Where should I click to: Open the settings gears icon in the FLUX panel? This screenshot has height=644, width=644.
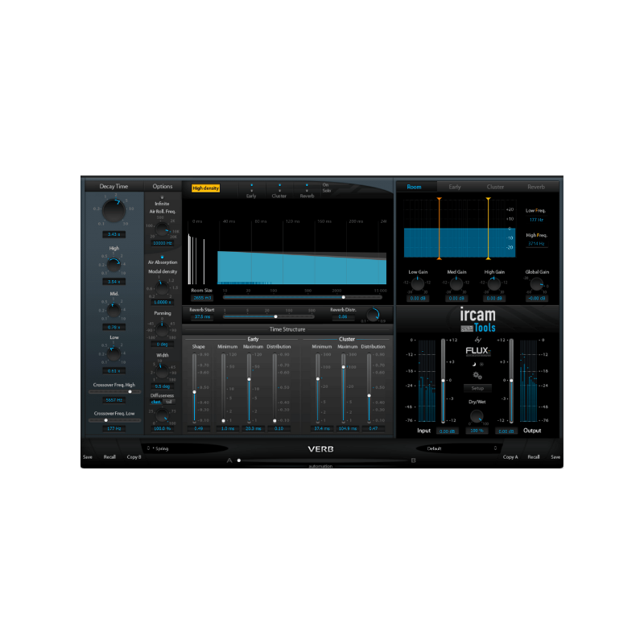click(x=477, y=375)
